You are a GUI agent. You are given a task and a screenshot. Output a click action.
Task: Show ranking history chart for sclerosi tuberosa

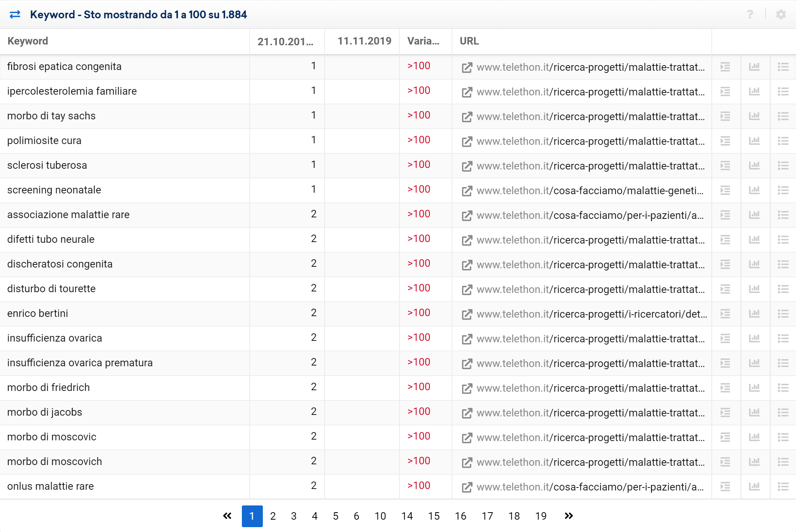coord(754,166)
